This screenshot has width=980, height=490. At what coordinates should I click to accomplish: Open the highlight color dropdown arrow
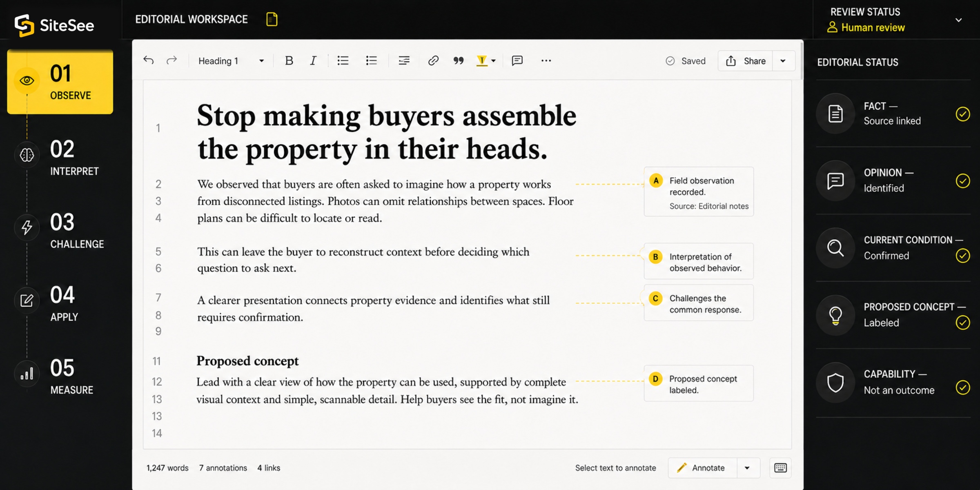pyautogui.click(x=494, y=61)
